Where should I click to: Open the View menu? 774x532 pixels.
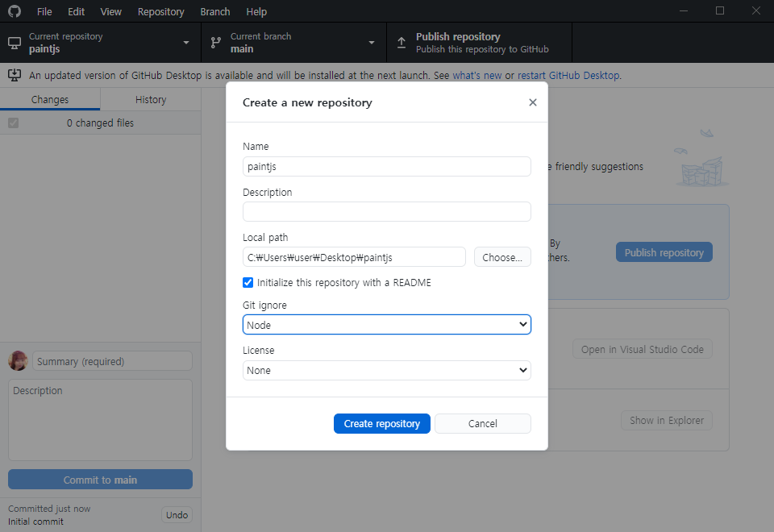(x=111, y=11)
